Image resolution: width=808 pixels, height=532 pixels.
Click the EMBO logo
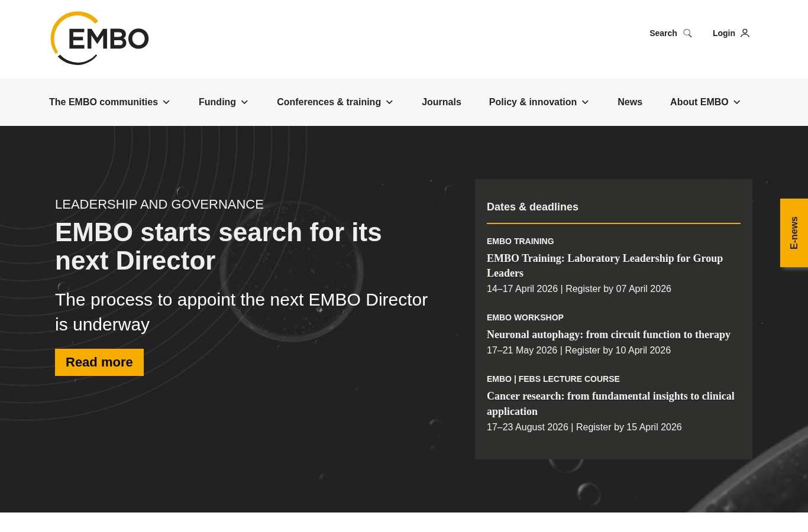click(99, 38)
